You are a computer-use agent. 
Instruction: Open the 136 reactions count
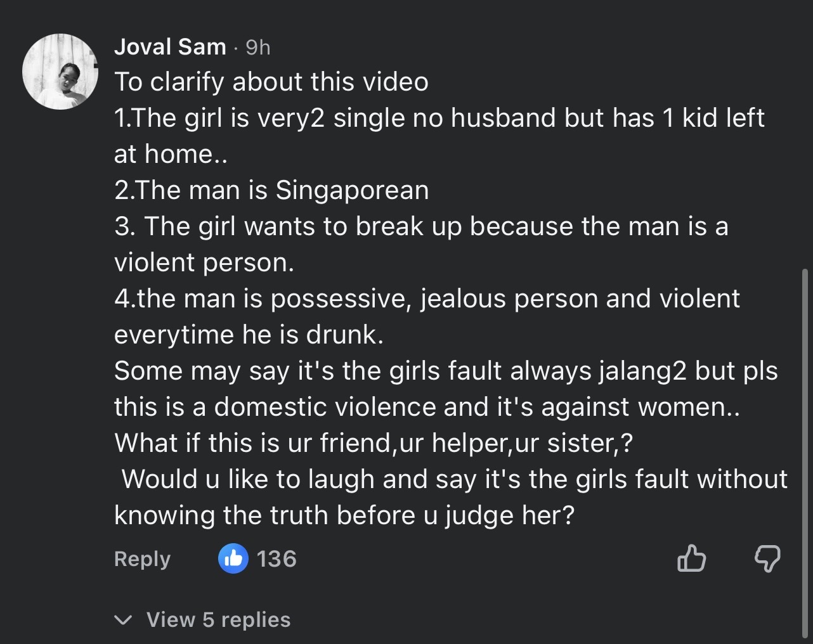click(277, 559)
